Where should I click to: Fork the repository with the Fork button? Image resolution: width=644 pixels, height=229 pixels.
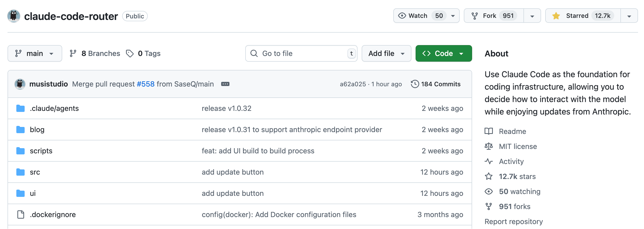(x=494, y=16)
